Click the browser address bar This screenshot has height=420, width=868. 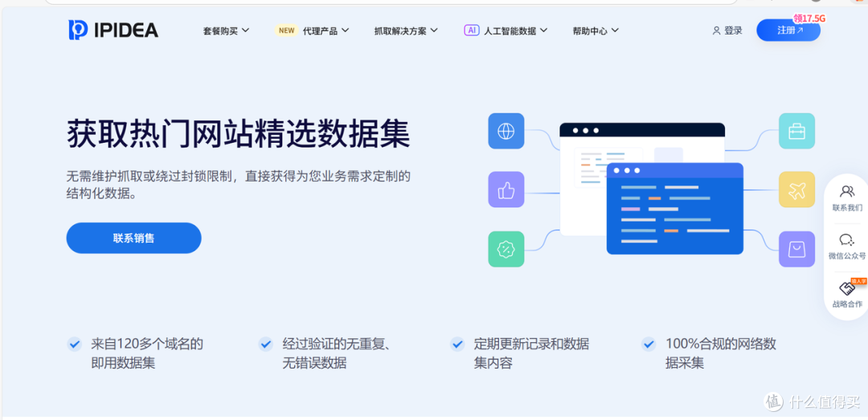(391, 2)
